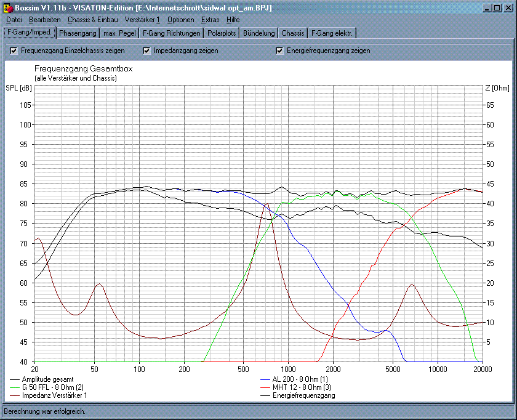Disable Energiefrequenzgang zeigen checkbox
This screenshot has width=517, height=420.
(x=280, y=50)
